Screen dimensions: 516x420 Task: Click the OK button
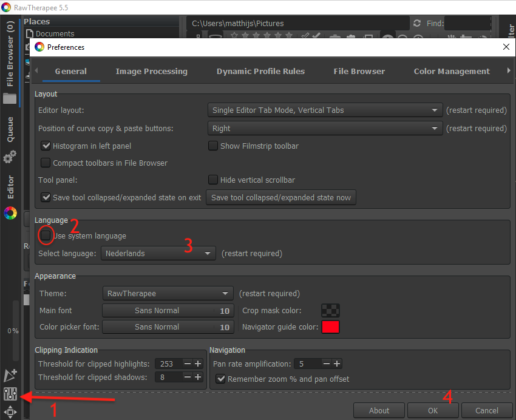pos(432,410)
